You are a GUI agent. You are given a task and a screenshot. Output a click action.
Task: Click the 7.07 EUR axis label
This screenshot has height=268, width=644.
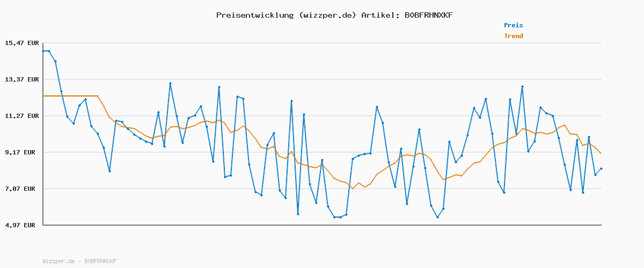pyautogui.click(x=21, y=189)
